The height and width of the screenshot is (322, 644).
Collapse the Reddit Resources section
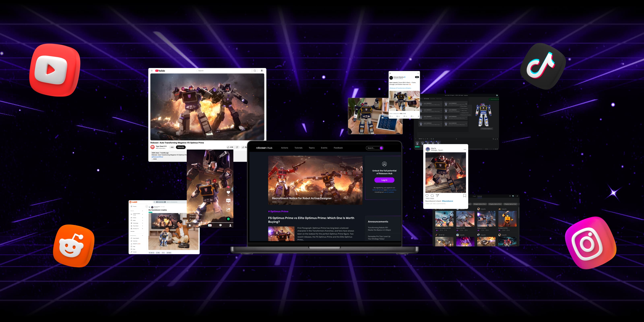142,235
